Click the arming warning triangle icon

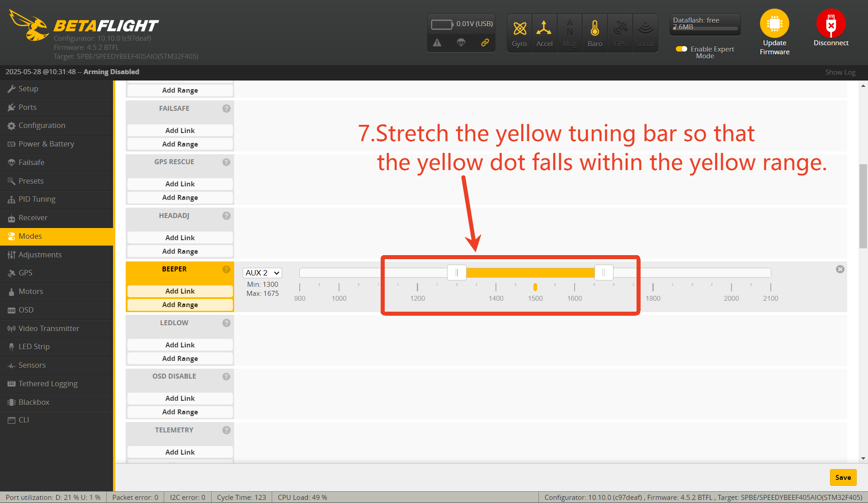(437, 43)
